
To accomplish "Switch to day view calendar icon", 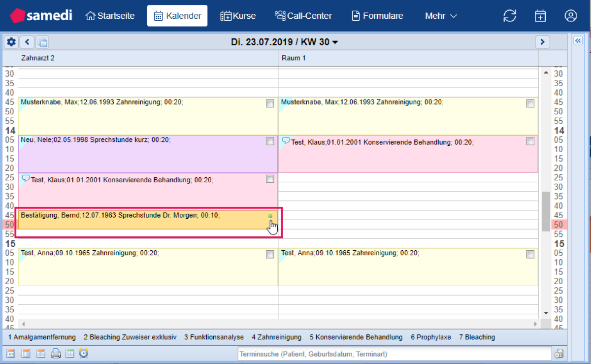I will click(x=11, y=353).
